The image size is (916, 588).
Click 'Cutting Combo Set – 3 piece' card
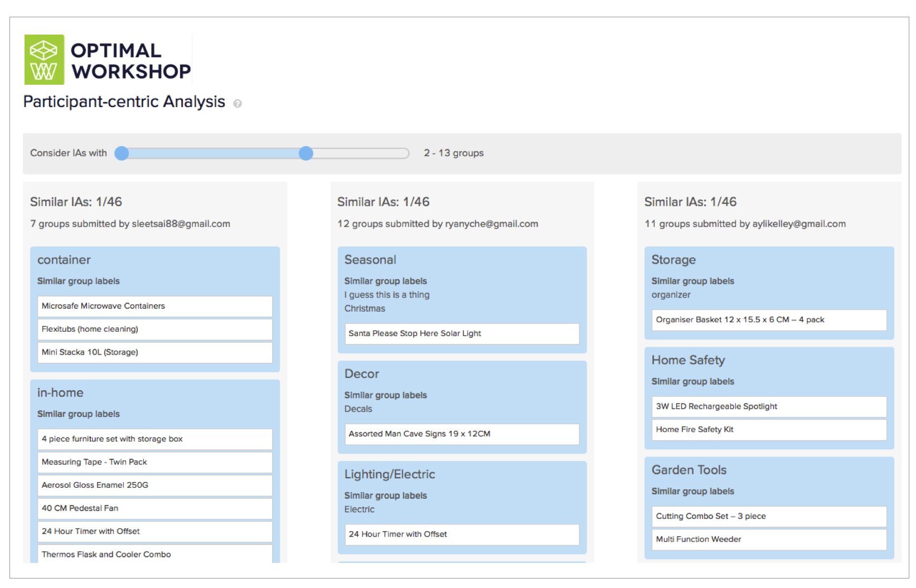pos(769,517)
